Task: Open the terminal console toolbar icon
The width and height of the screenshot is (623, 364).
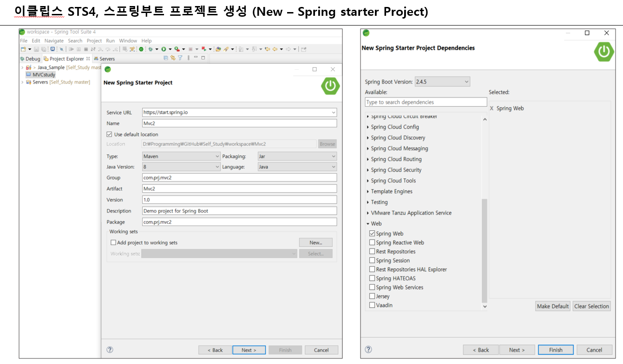Action: tap(52, 49)
